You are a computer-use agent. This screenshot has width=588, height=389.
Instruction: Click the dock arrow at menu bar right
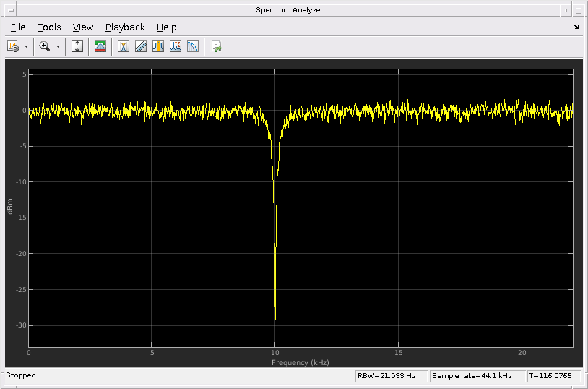pos(576,27)
